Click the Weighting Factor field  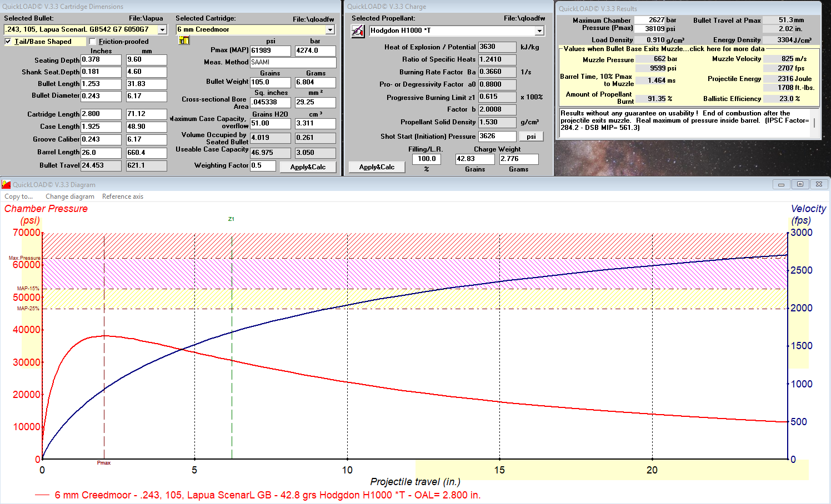click(263, 165)
